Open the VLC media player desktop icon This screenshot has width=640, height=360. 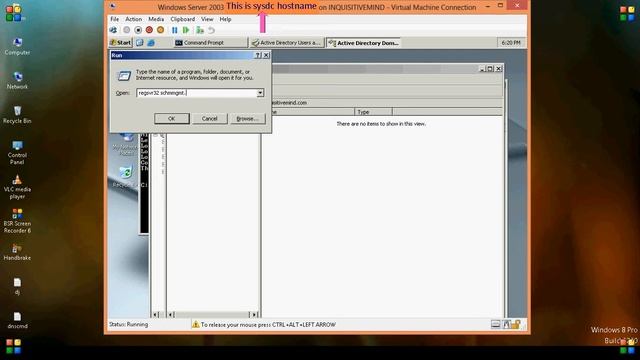coord(17,187)
